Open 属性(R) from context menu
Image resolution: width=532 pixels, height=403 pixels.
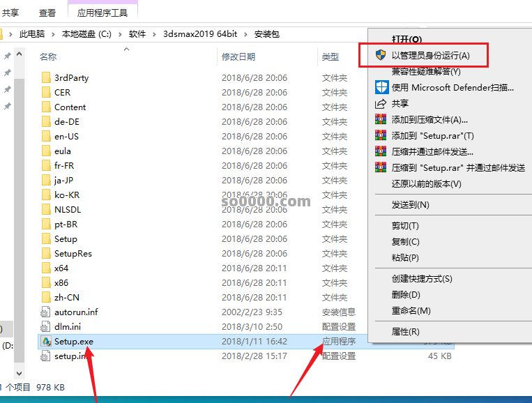(x=405, y=331)
